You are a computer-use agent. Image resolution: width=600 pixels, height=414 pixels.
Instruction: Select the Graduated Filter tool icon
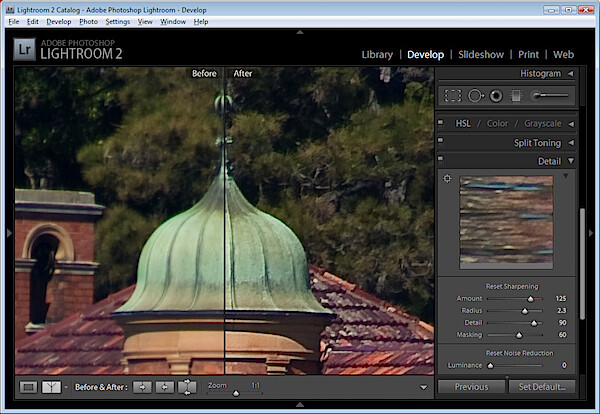(516, 96)
